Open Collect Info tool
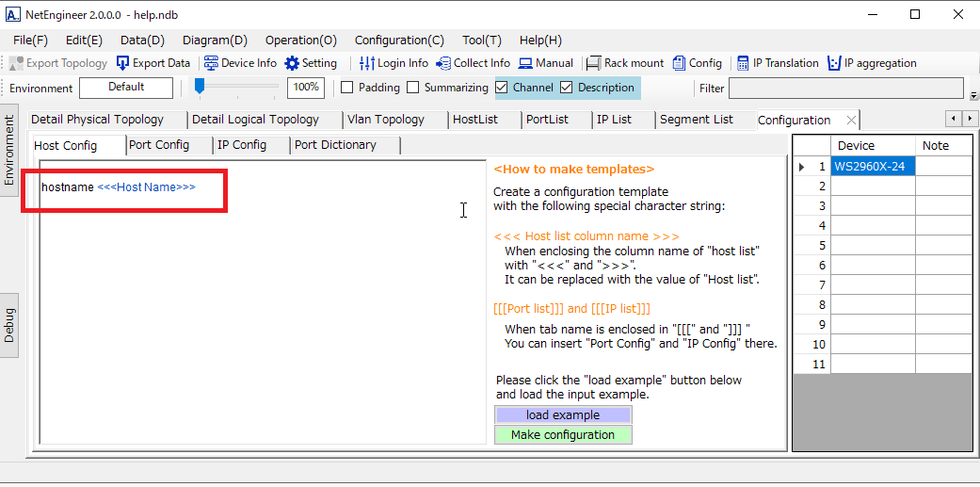 tap(443, 63)
